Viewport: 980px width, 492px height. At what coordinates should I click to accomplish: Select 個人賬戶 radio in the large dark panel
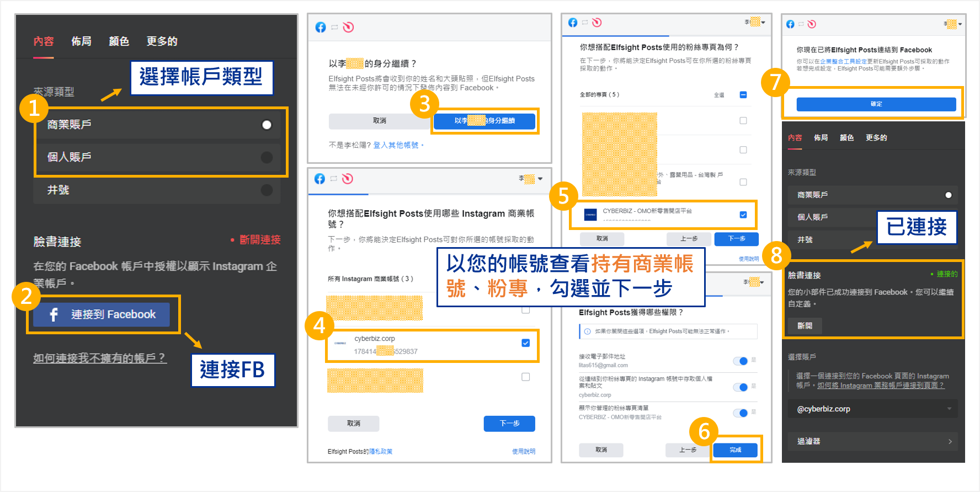click(x=267, y=157)
